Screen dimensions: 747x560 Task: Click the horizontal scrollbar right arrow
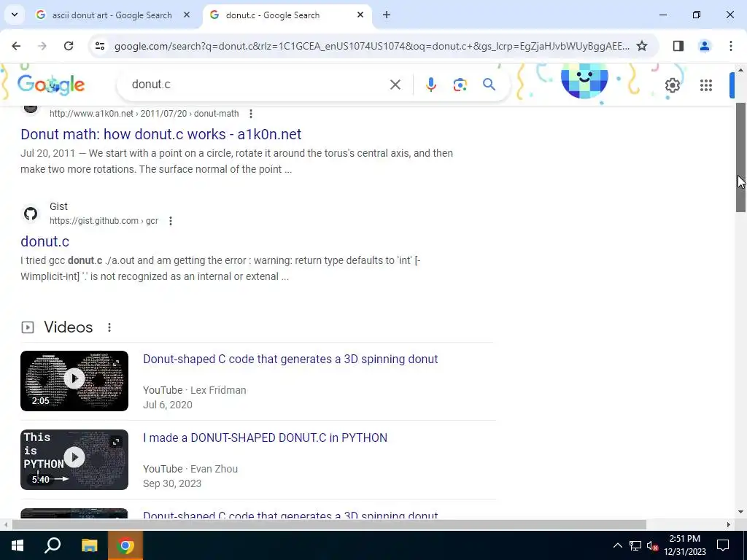click(x=729, y=524)
